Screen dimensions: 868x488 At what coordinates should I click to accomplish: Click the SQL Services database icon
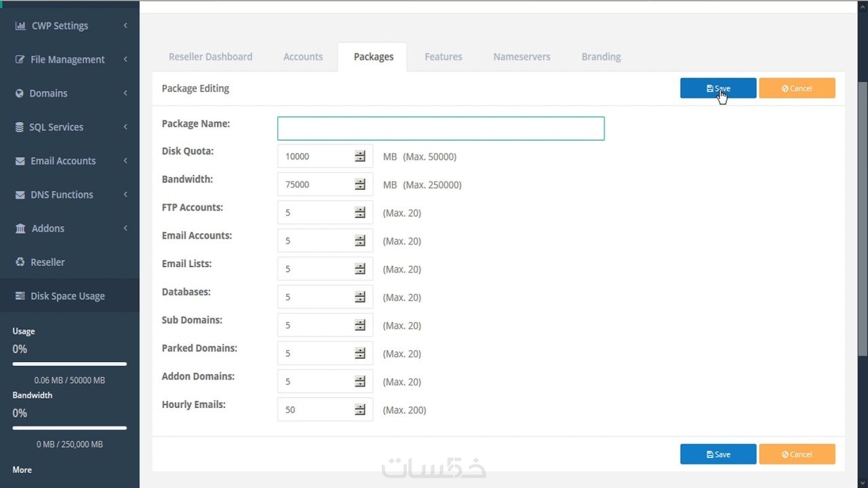click(x=20, y=127)
